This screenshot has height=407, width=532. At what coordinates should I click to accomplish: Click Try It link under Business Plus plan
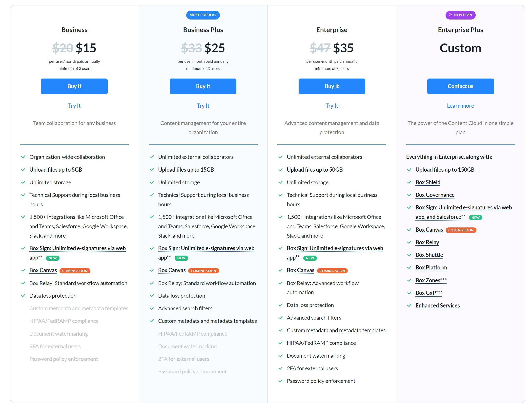pos(203,105)
